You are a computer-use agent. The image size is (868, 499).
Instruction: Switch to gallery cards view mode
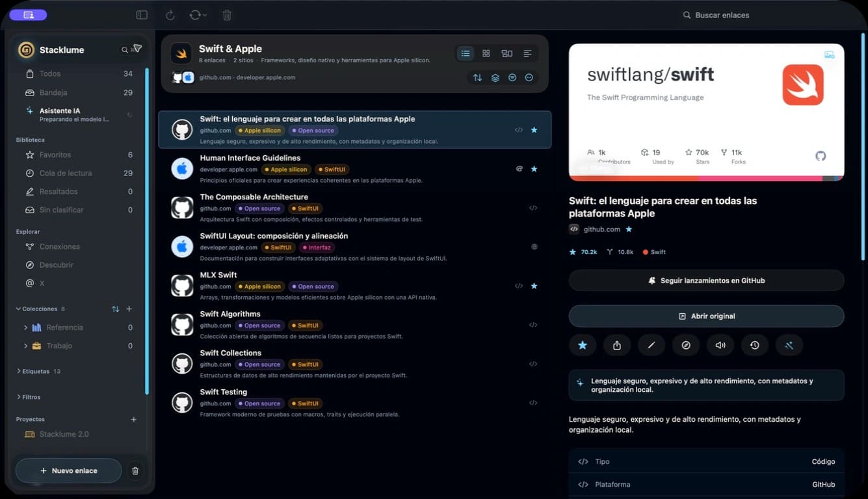click(x=507, y=53)
